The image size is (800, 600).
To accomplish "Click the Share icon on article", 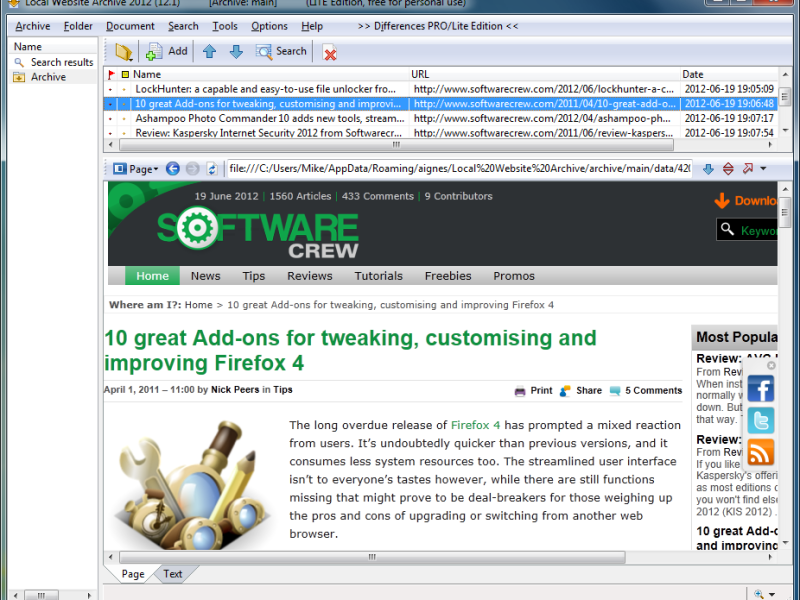I will 565,391.
